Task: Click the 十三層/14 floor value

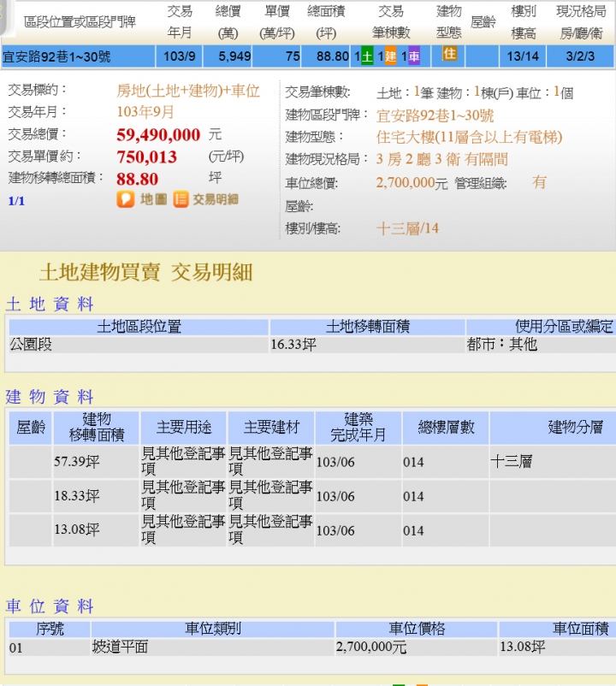Action: click(x=407, y=228)
